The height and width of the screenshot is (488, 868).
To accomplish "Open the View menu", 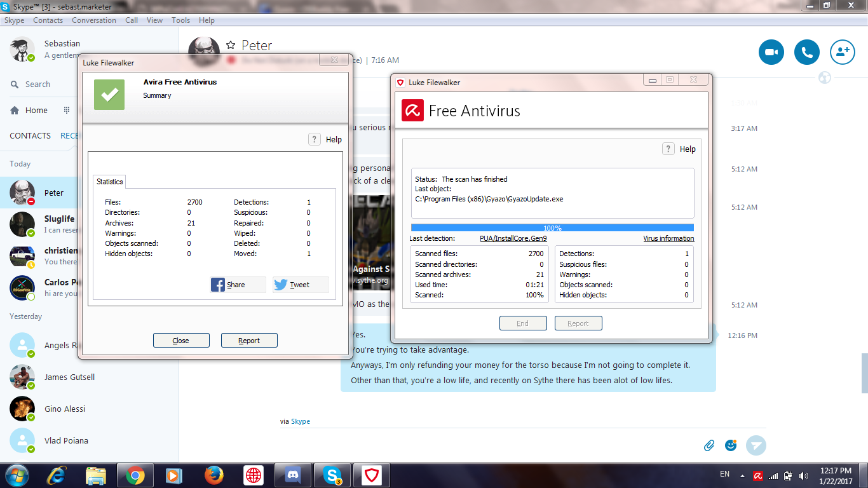I will [155, 20].
